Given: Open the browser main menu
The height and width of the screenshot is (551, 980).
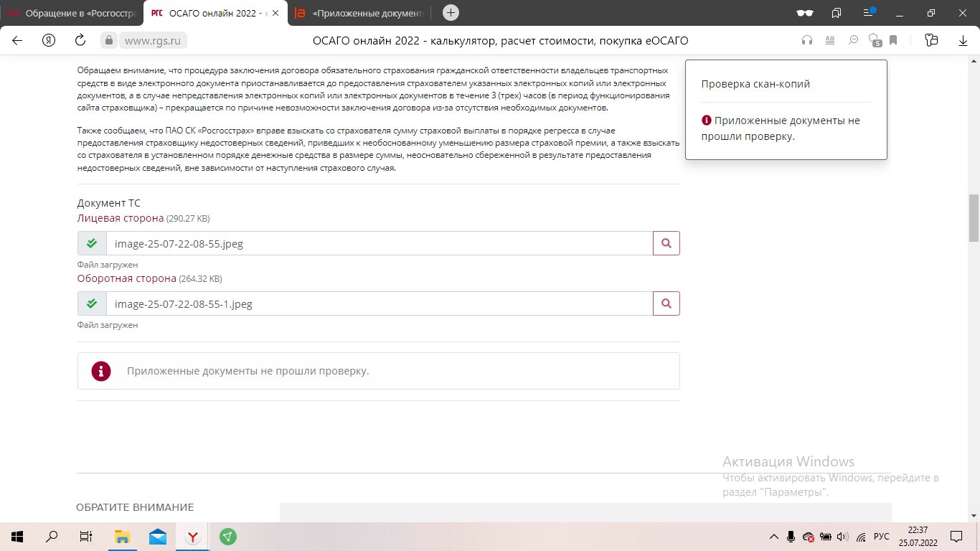Looking at the screenshot, I should tap(870, 12).
